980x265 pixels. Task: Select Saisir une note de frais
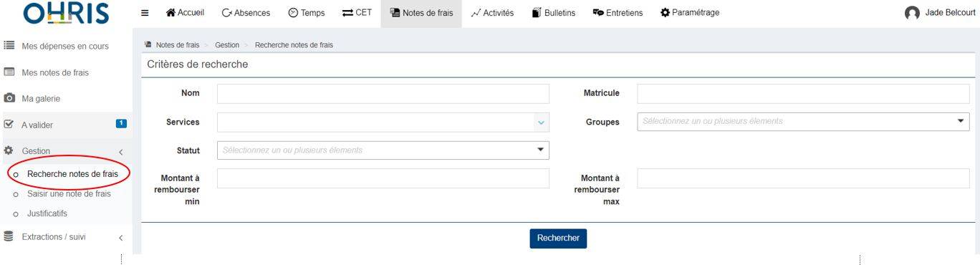click(69, 193)
